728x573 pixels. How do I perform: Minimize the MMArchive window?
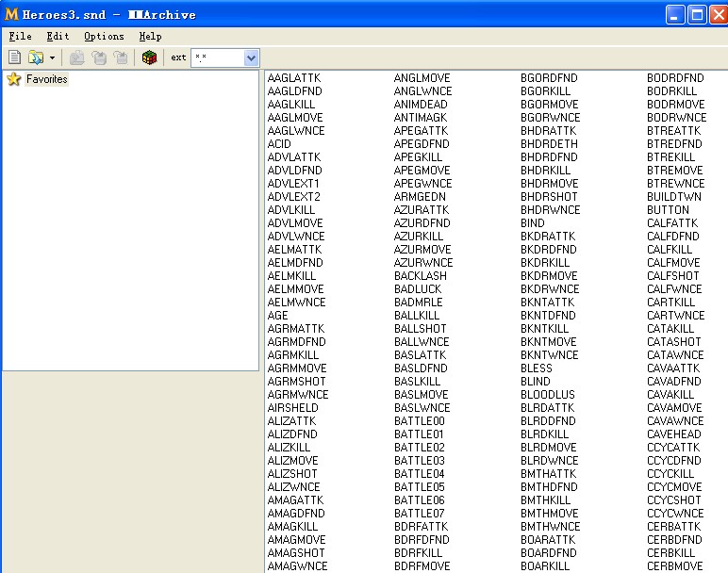click(674, 15)
